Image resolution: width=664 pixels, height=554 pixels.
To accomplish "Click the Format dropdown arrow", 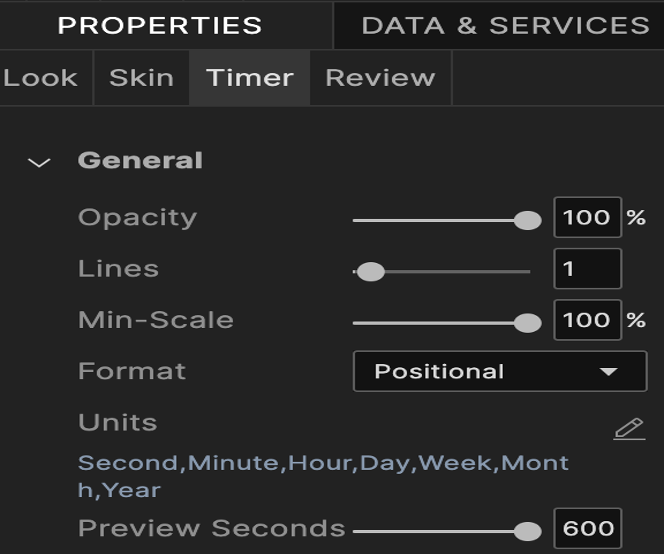I will point(609,372).
